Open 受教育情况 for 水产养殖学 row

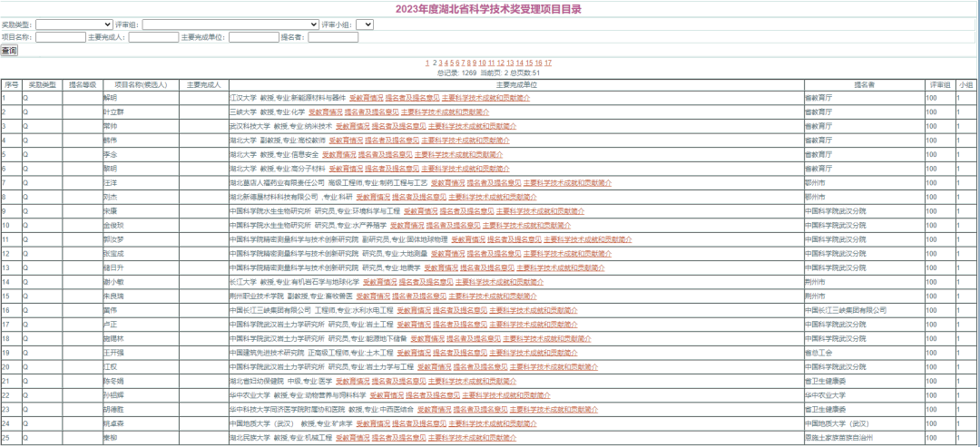tap(407, 226)
